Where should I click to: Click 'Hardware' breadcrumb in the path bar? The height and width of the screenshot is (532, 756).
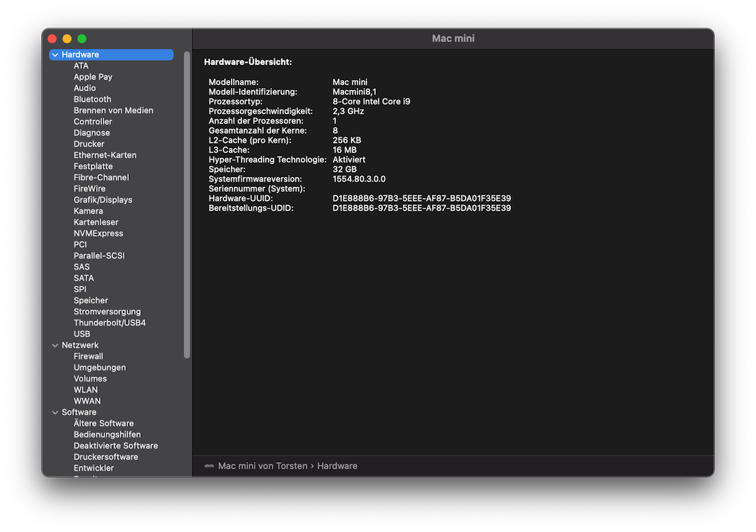(x=337, y=466)
